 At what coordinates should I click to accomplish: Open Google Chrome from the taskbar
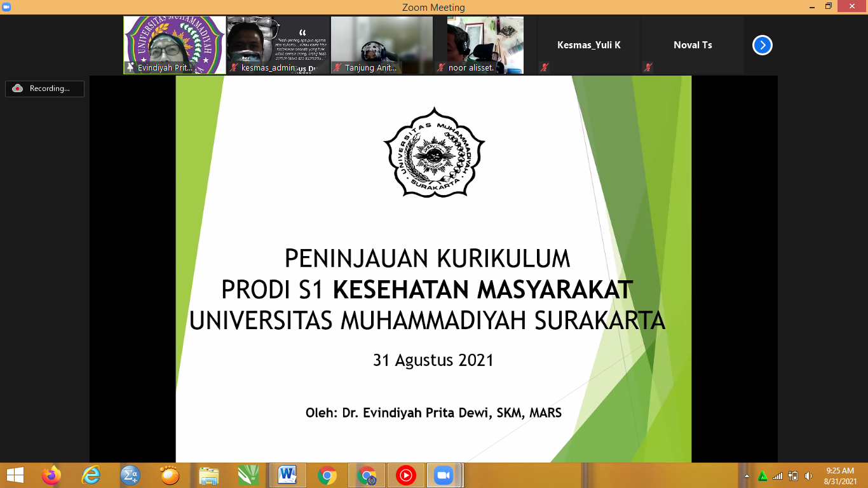[327, 475]
